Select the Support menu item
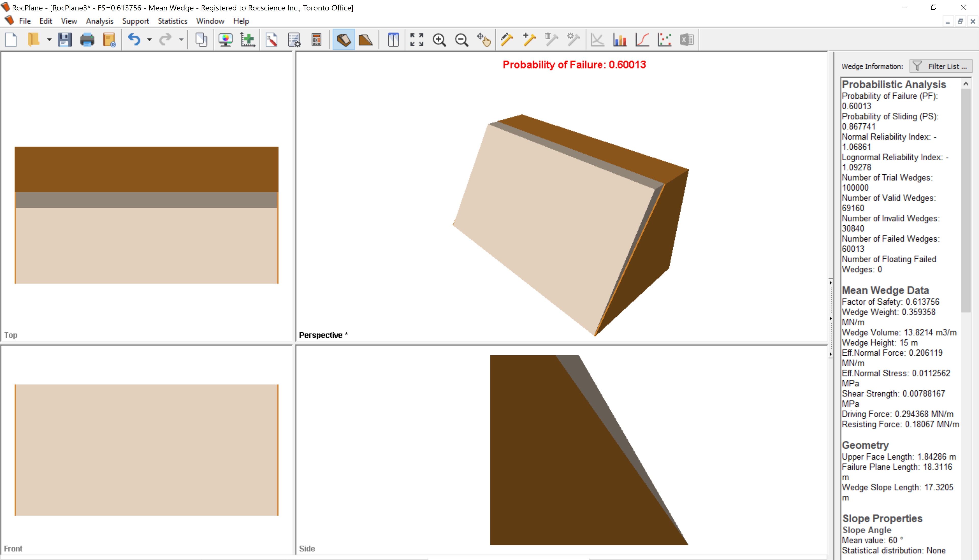 135,21
